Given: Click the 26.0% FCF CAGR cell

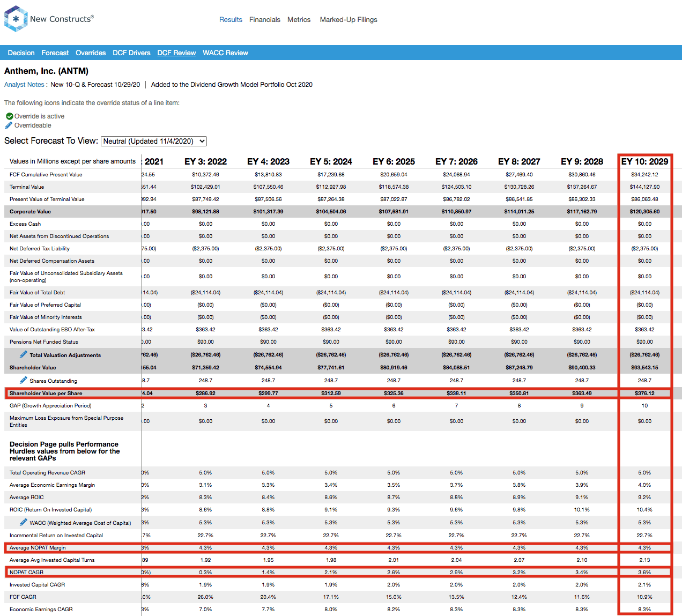Looking at the screenshot, I should point(205,597).
